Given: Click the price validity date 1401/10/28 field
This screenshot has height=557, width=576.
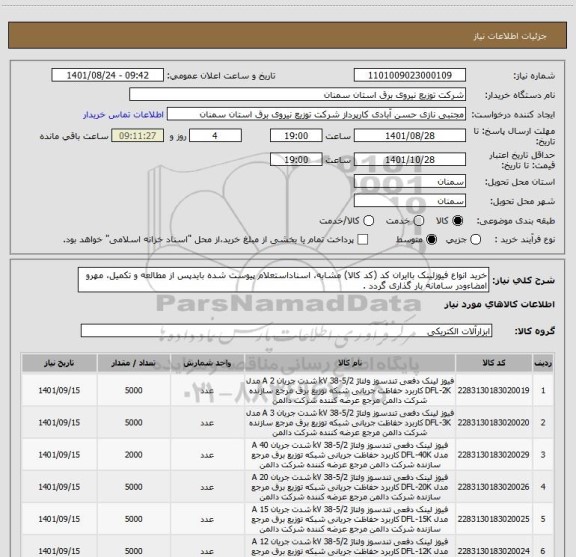Looking at the screenshot, I should point(410,160).
